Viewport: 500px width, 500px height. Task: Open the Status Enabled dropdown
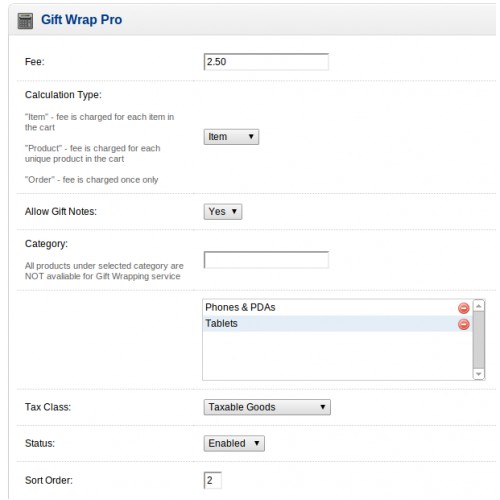(x=234, y=443)
